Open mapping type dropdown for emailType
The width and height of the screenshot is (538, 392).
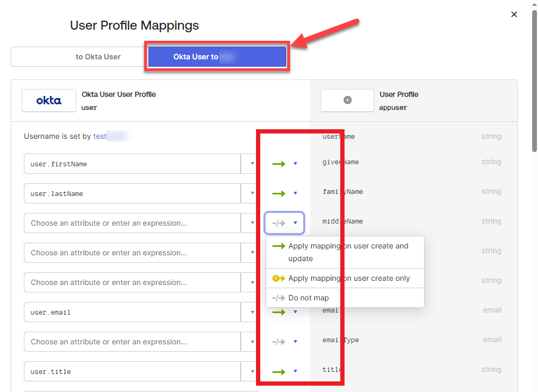coord(295,341)
